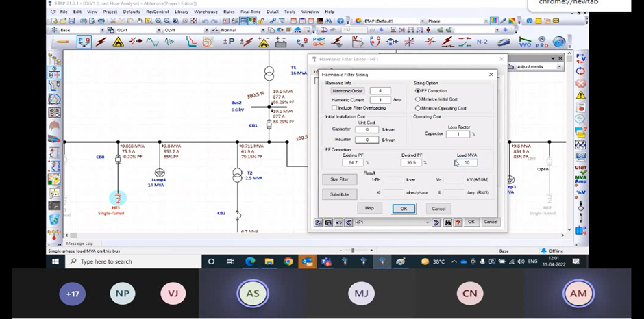
Task: Go to previous element with left arrow in editor
Action: pyautogui.click(x=349, y=222)
